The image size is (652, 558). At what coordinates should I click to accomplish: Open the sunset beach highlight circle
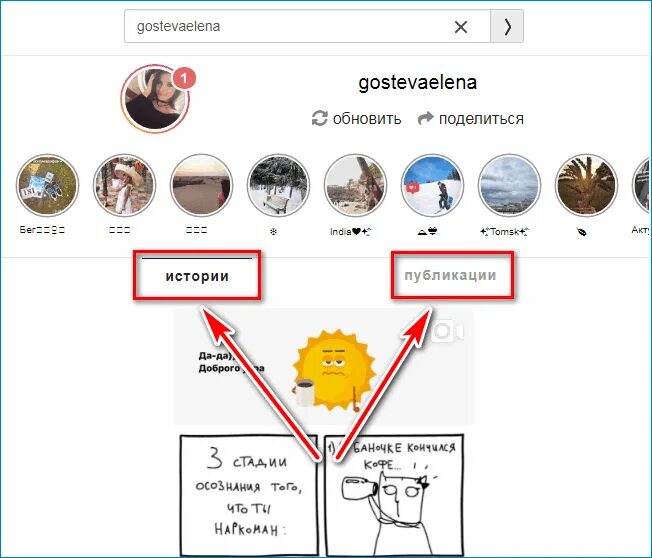coord(201,184)
